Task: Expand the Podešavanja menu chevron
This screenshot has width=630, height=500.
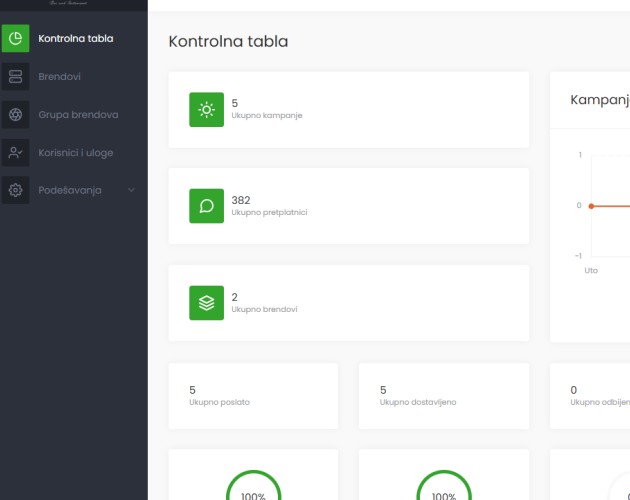Action: tap(131, 190)
